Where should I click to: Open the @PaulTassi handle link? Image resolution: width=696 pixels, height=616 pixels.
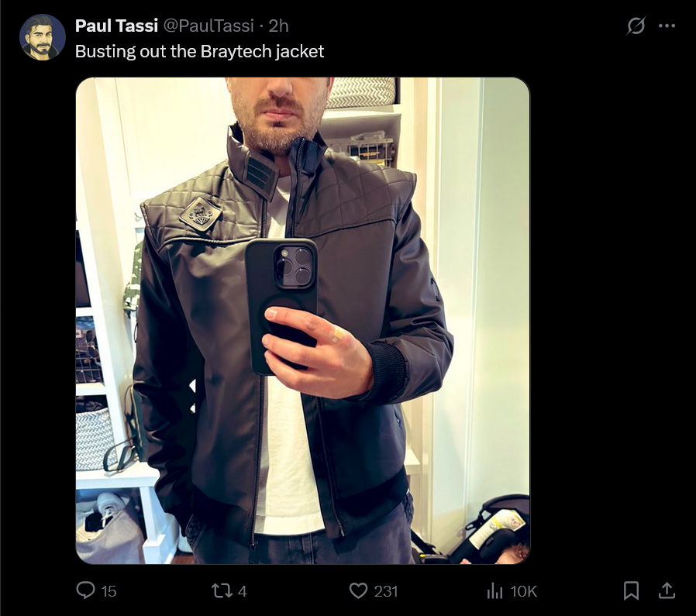click(208, 26)
